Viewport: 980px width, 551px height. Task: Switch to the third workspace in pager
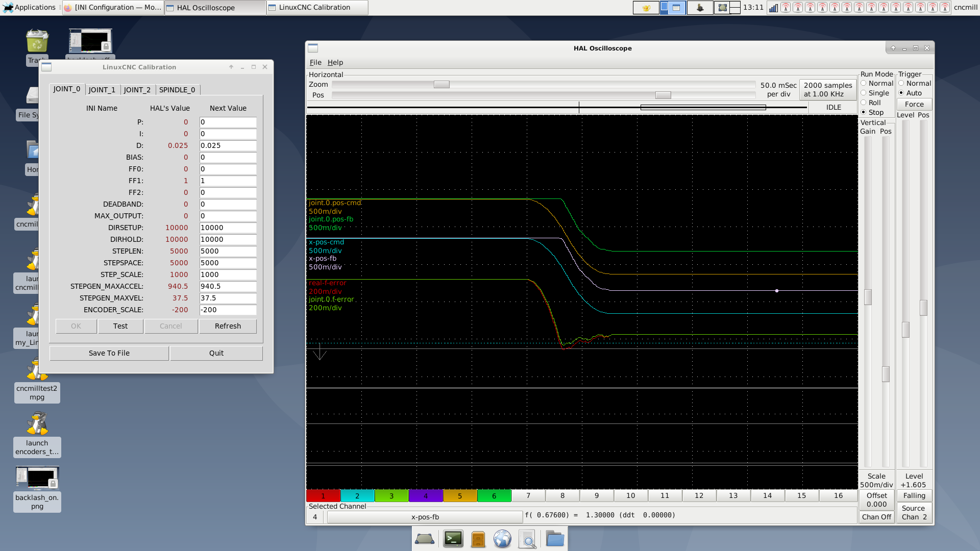[x=700, y=8]
